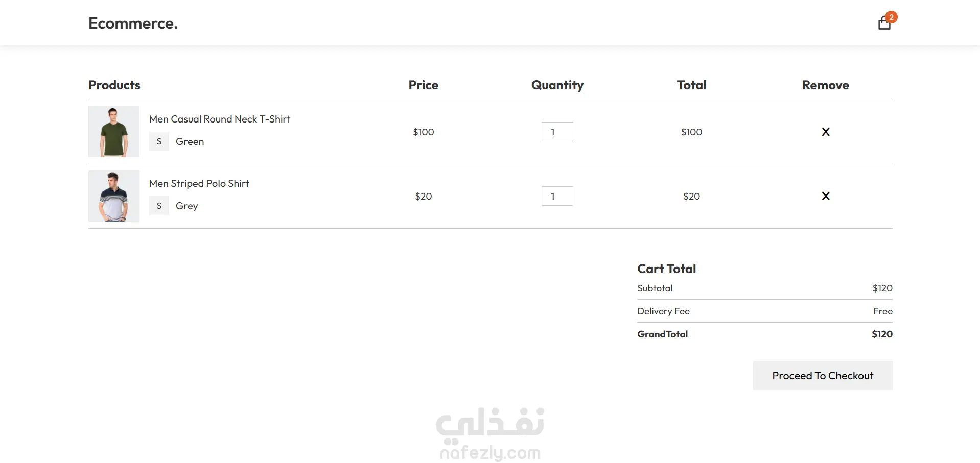Open the shopping bag cart icon
Image resolution: width=980 pixels, height=463 pixels.
tap(884, 23)
